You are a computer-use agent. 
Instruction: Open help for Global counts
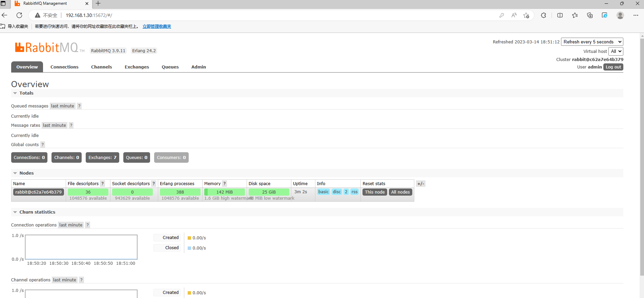coord(43,145)
